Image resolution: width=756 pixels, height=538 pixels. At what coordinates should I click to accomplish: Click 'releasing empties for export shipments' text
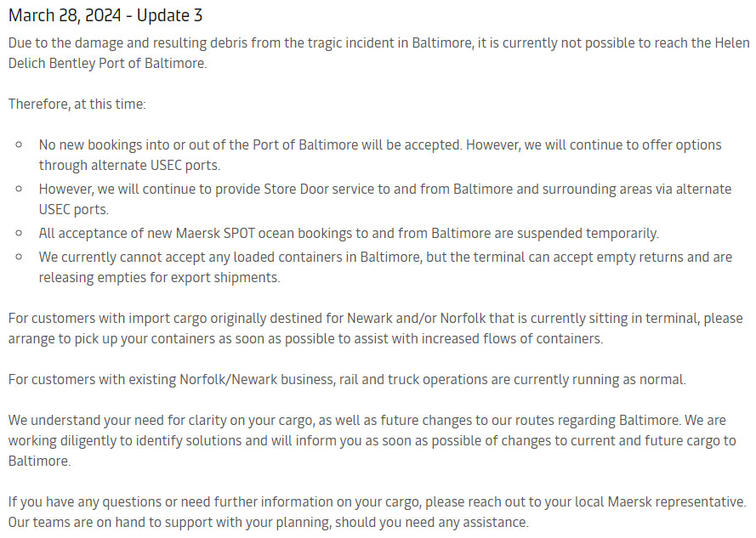click(159, 278)
